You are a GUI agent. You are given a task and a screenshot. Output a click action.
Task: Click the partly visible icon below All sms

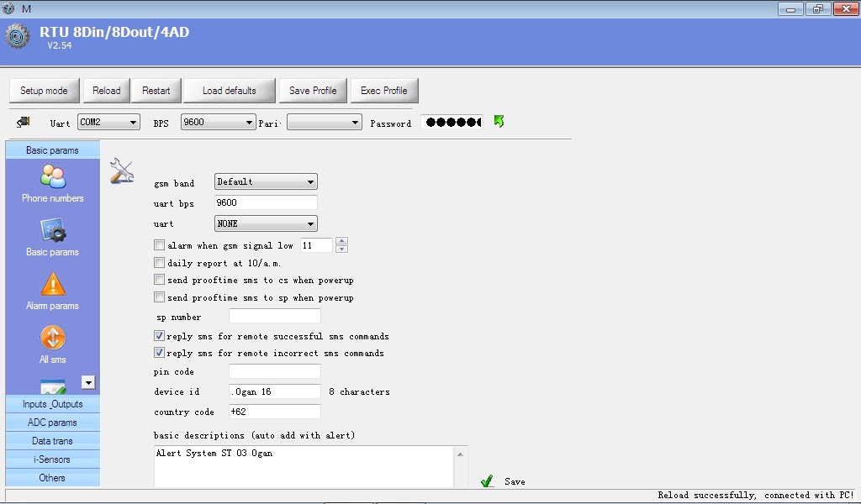click(53, 386)
